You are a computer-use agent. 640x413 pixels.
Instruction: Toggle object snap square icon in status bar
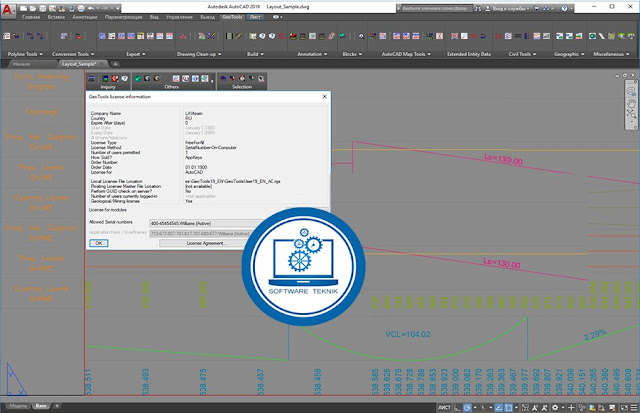(509, 407)
